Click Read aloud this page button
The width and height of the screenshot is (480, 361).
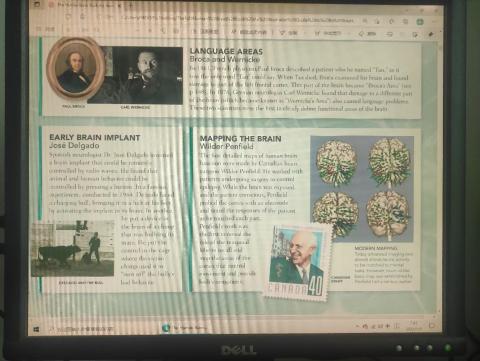point(249,32)
